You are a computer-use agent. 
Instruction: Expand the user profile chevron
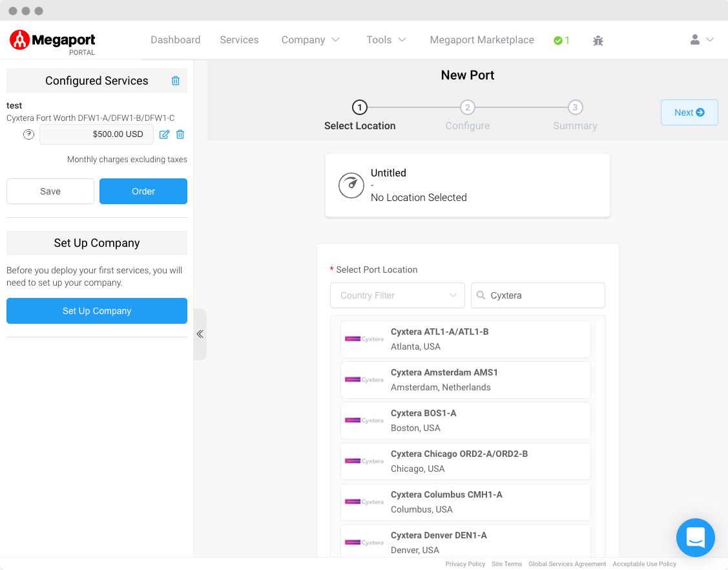pyautogui.click(x=710, y=39)
